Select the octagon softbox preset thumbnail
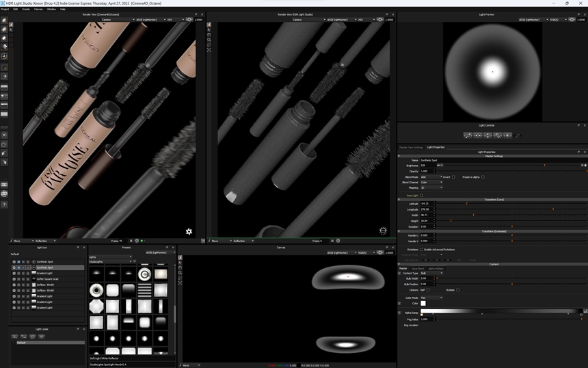 (96, 306)
